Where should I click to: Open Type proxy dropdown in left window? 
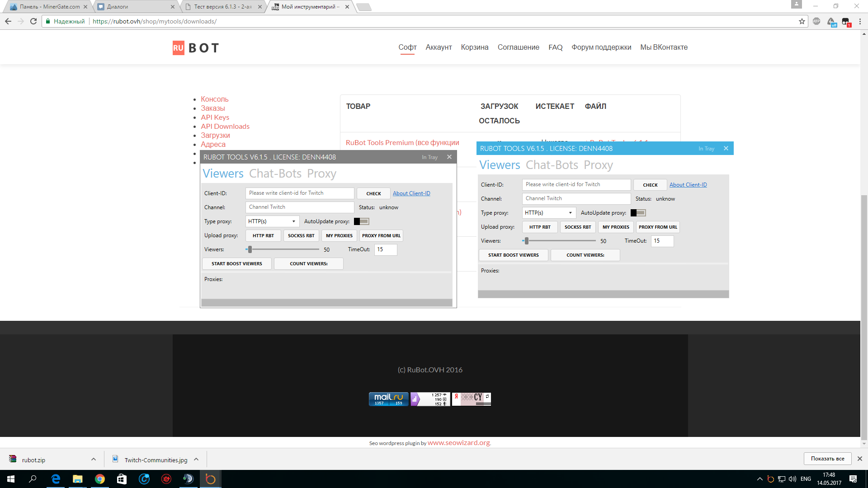tap(272, 221)
